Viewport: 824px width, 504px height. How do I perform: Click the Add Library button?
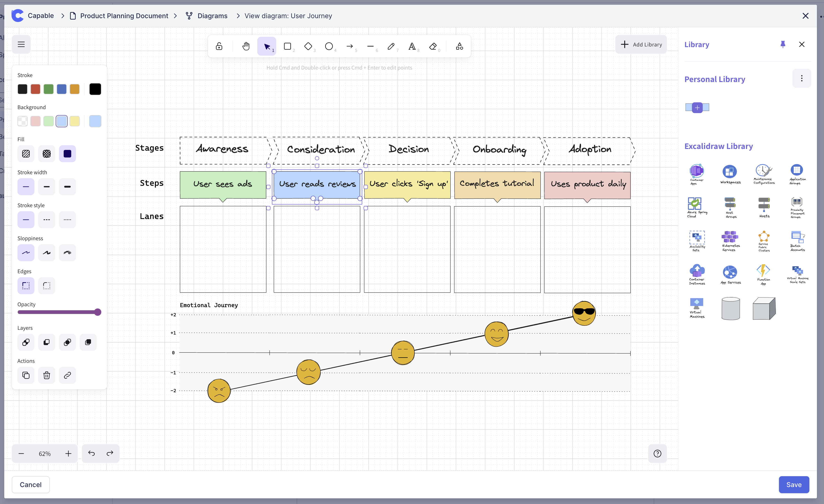pyautogui.click(x=641, y=45)
